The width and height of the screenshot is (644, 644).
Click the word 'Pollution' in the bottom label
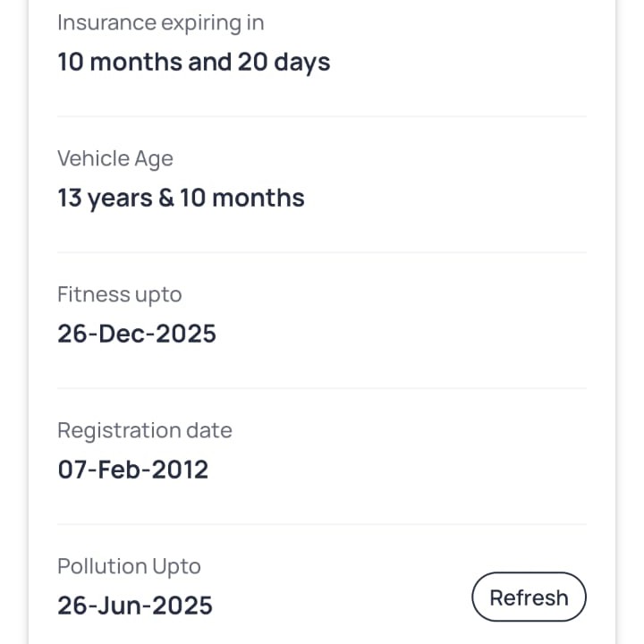102,567
